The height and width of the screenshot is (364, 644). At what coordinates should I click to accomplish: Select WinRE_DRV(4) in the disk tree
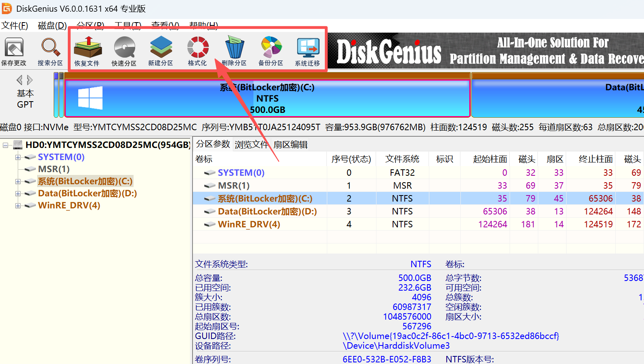pos(69,205)
